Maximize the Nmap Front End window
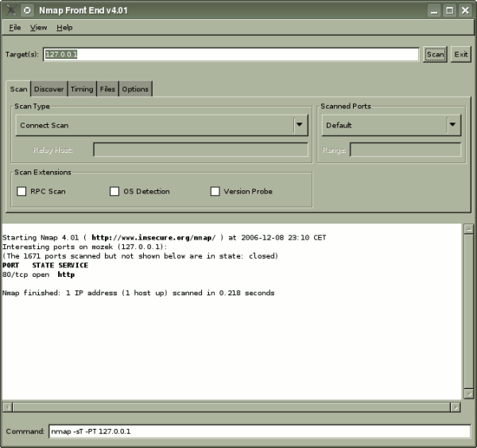Image resolution: width=477 pixels, height=448 pixels. pyautogui.click(x=450, y=10)
